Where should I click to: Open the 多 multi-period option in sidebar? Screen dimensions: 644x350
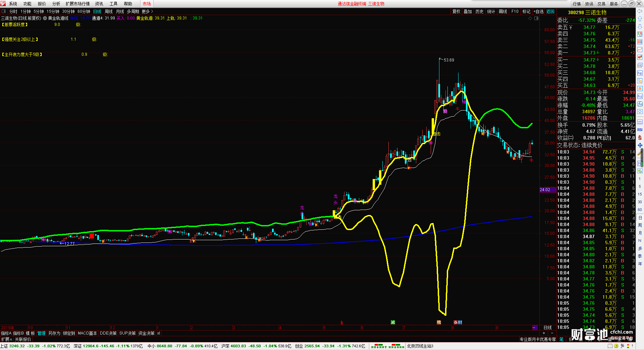640,248
